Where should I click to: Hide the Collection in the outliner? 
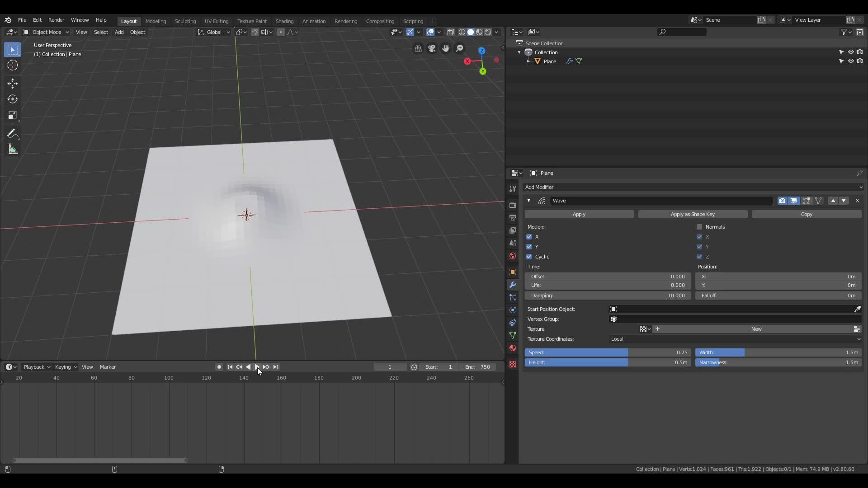click(850, 52)
